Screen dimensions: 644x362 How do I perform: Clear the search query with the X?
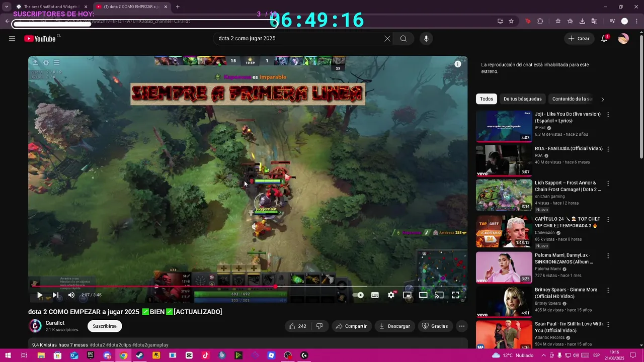(x=387, y=39)
